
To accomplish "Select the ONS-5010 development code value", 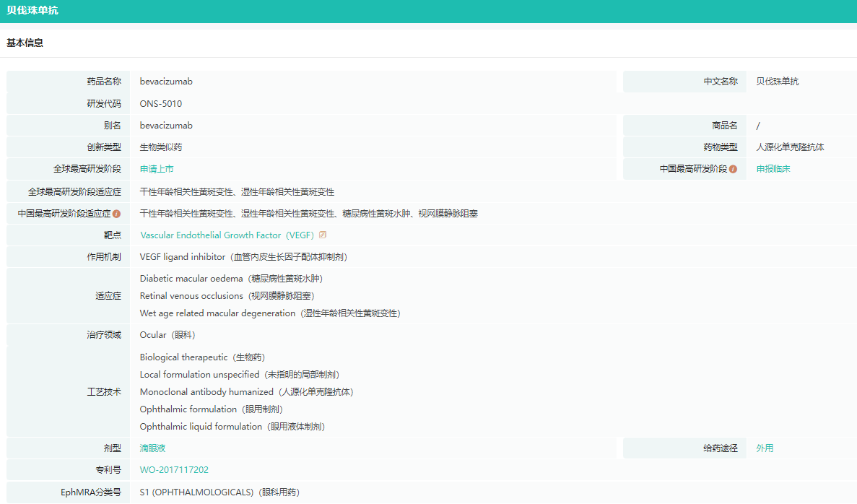I will [161, 104].
